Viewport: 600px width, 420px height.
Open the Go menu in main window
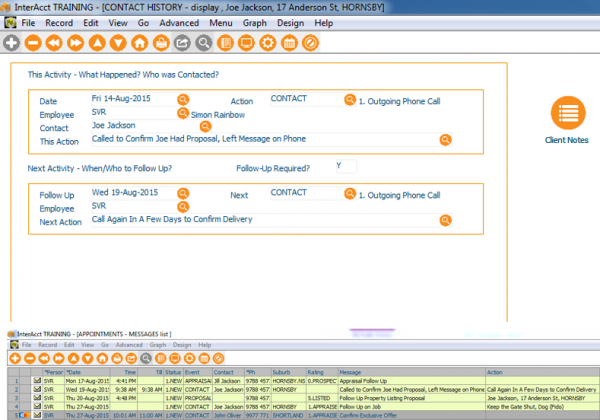(143, 23)
